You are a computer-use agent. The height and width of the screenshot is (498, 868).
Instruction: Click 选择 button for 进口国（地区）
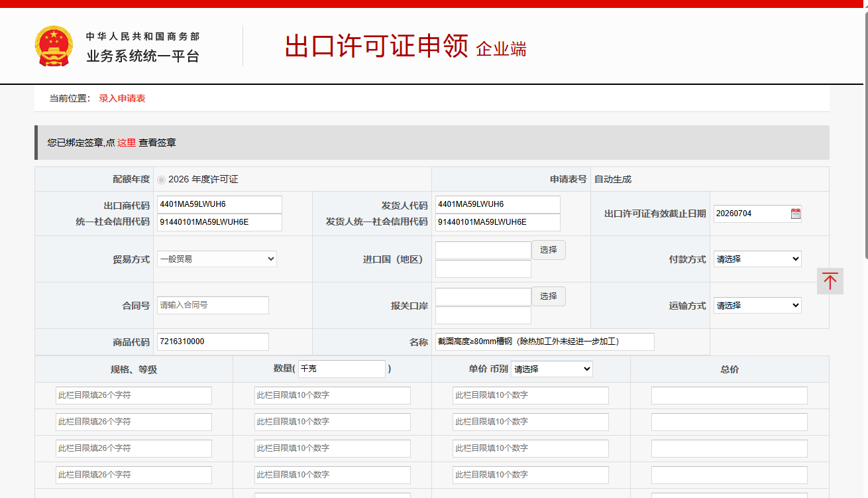coord(548,250)
